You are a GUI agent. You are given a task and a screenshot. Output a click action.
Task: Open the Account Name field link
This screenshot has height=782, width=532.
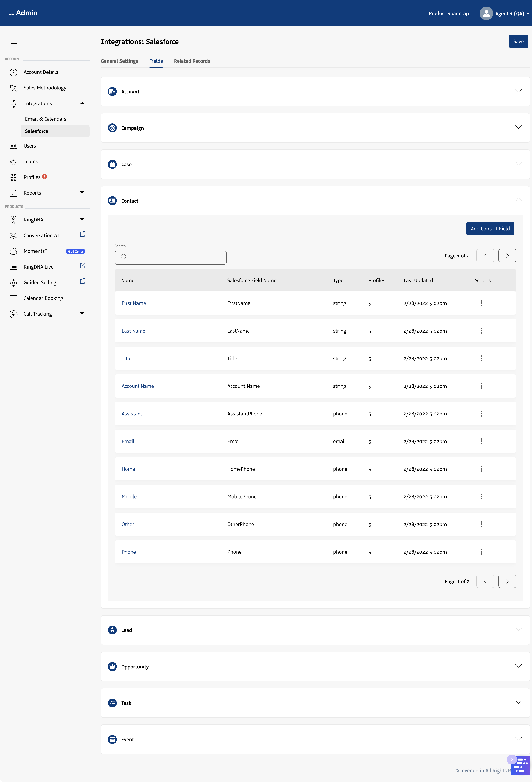click(x=138, y=386)
